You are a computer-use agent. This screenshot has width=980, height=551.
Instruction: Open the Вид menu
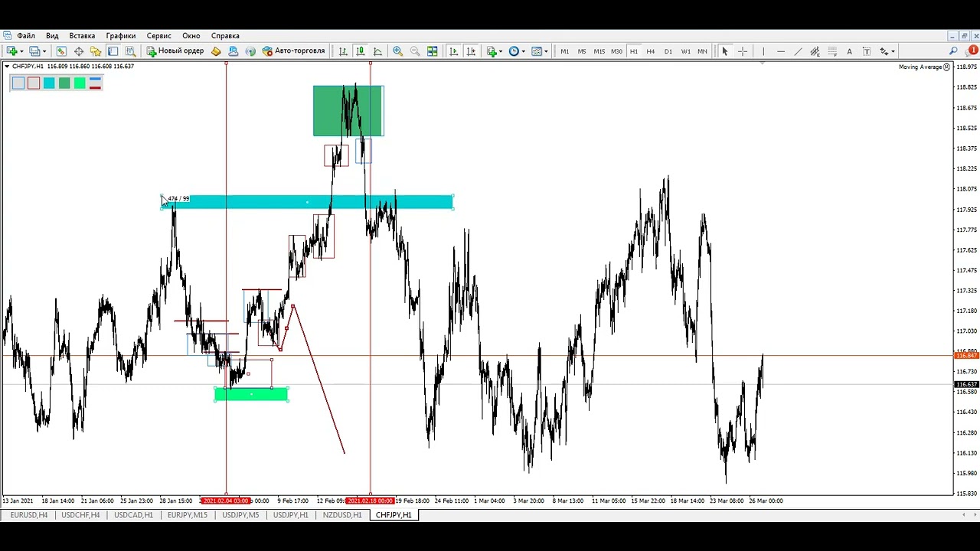pos(52,36)
